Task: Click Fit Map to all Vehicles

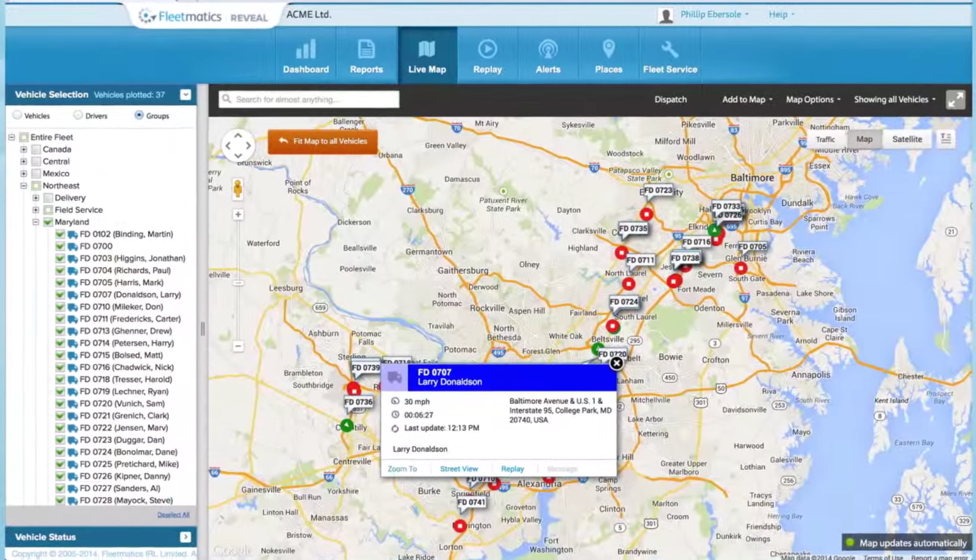Action: (322, 142)
